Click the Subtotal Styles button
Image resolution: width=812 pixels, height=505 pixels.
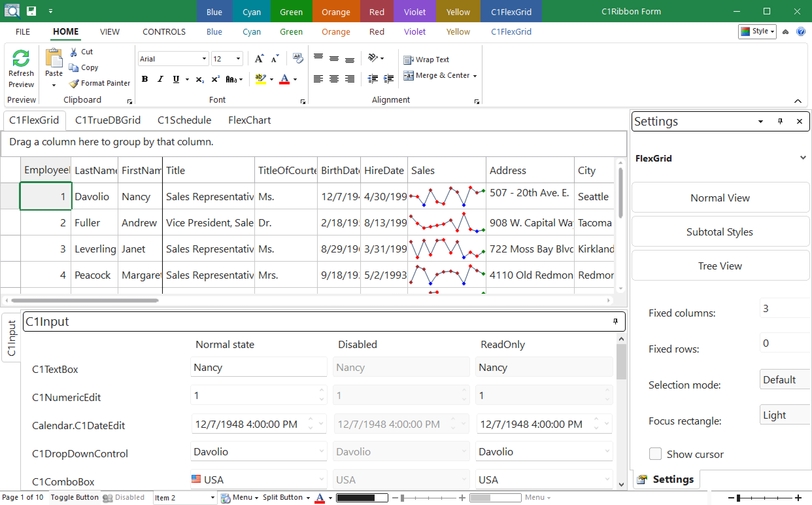[720, 232]
